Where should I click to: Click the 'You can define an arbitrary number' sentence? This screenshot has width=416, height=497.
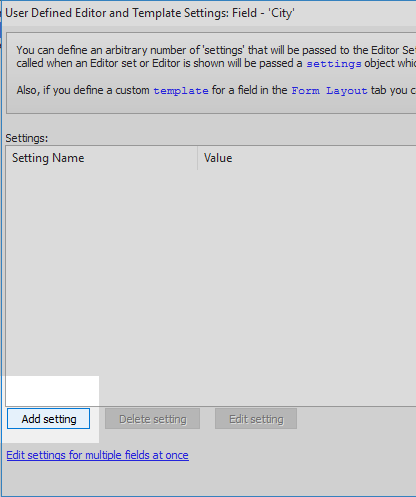click(216, 50)
